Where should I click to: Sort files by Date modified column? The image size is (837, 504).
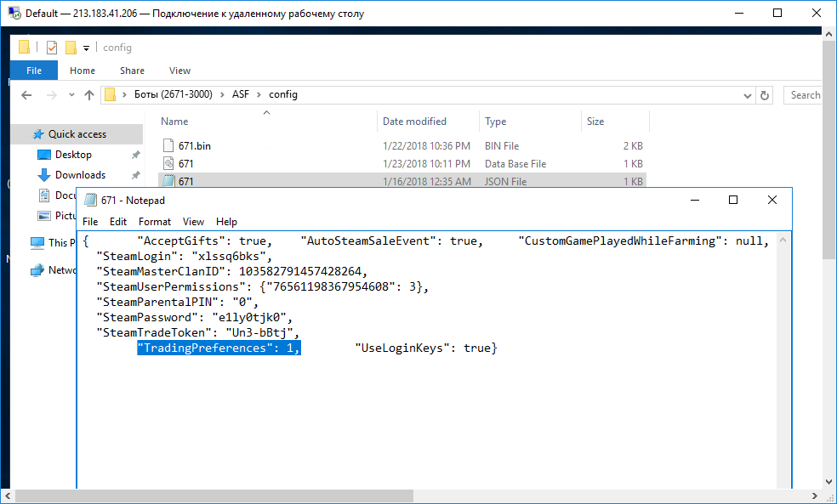coord(414,121)
